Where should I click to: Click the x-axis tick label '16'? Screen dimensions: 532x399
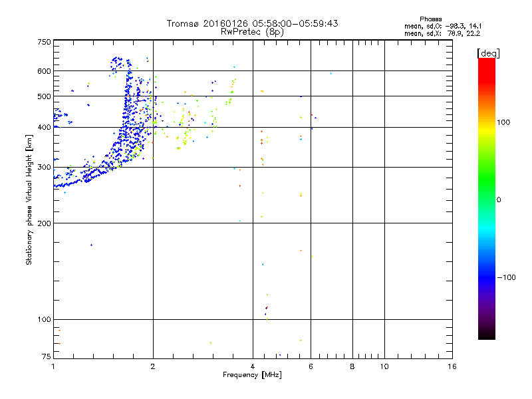[452, 366]
